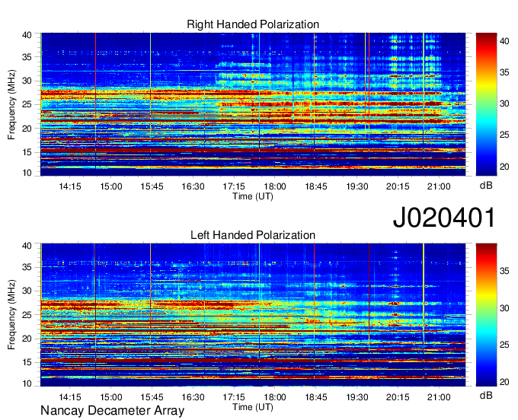Click "18:45" time tick under Right Handed plot
The image size is (518, 420).
click(316, 186)
